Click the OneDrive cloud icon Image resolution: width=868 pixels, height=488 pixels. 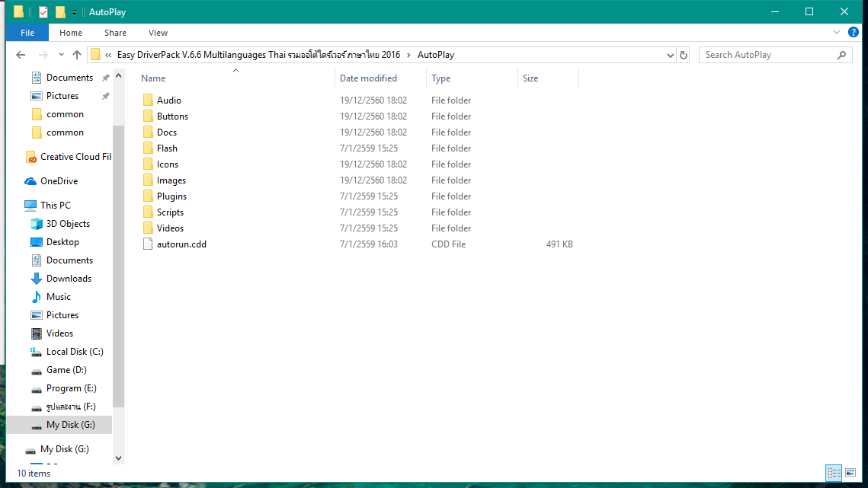point(30,181)
